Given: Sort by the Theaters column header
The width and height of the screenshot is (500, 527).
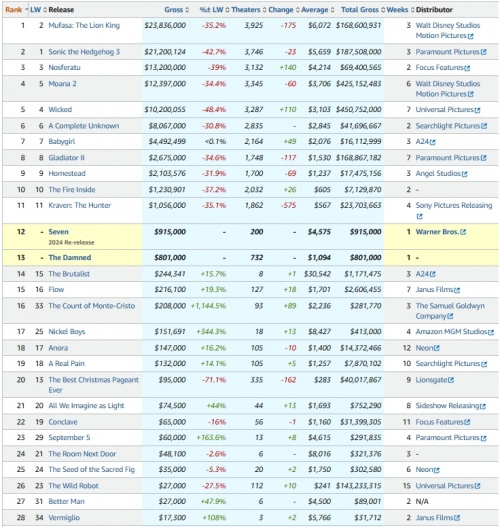Looking at the screenshot, I should point(248,10).
